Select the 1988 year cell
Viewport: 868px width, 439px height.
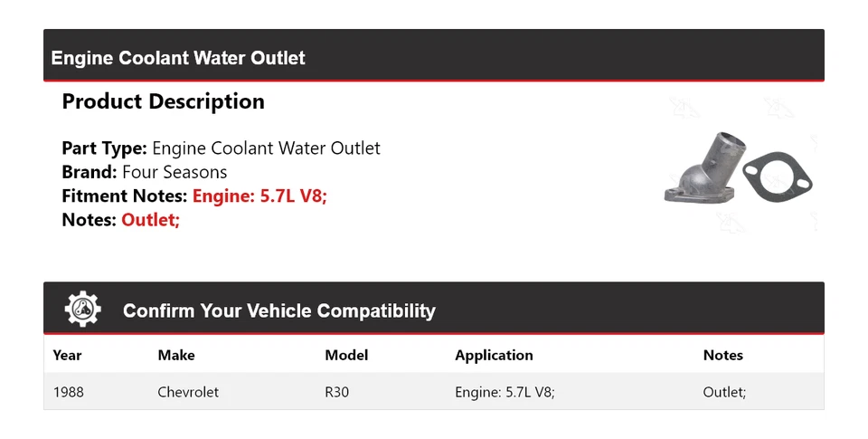click(x=69, y=392)
